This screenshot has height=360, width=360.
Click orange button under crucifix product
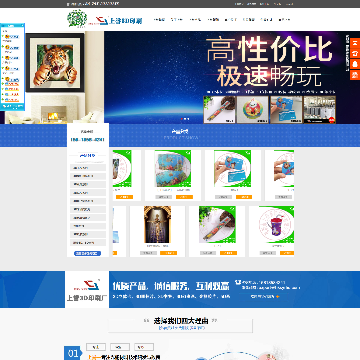click(169, 253)
